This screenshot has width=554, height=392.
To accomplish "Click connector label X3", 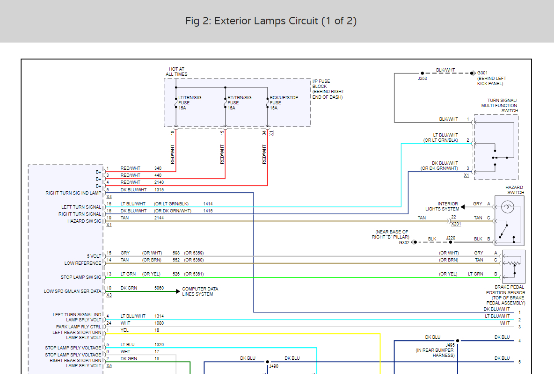I will [x=109, y=295].
